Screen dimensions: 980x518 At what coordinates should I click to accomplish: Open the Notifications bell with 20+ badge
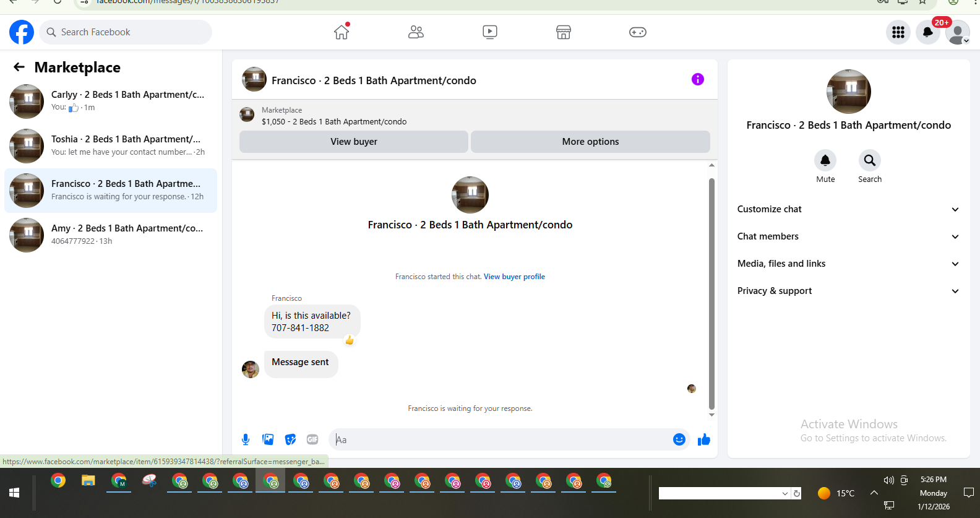click(928, 32)
